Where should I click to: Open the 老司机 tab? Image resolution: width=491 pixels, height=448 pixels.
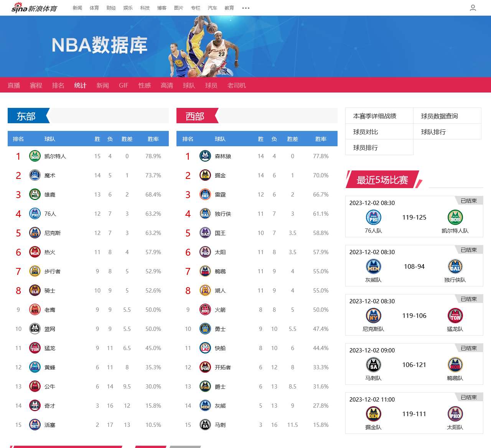point(237,85)
